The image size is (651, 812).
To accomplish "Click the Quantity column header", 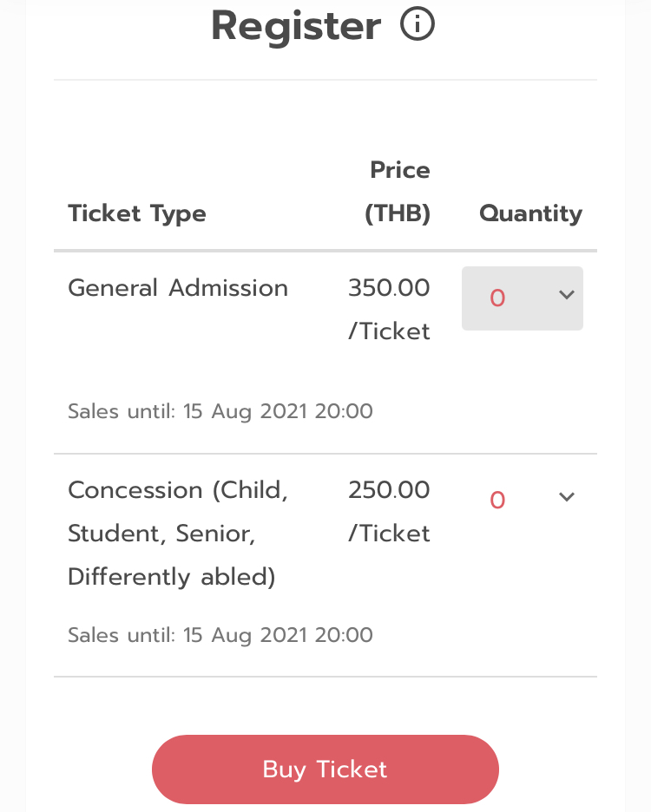I will (x=530, y=213).
